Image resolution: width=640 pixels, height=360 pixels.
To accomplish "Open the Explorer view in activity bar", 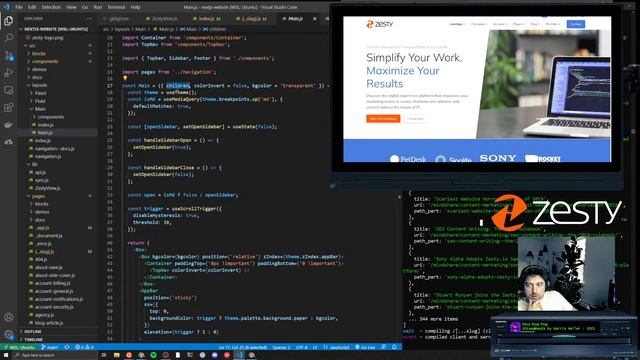I will [x=8, y=21].
